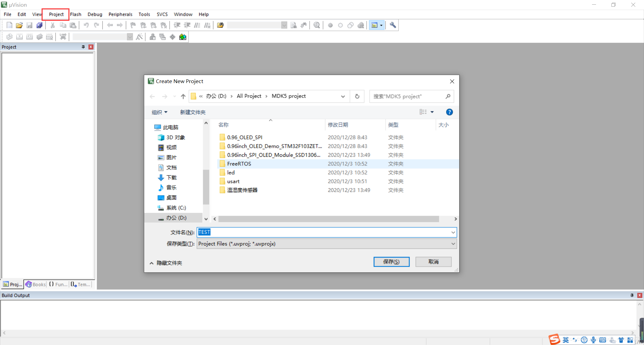Screen dimensions: 644x345
Task: Click the Manage Run-Time Environment diamond icon
Action: pos(172,37)
